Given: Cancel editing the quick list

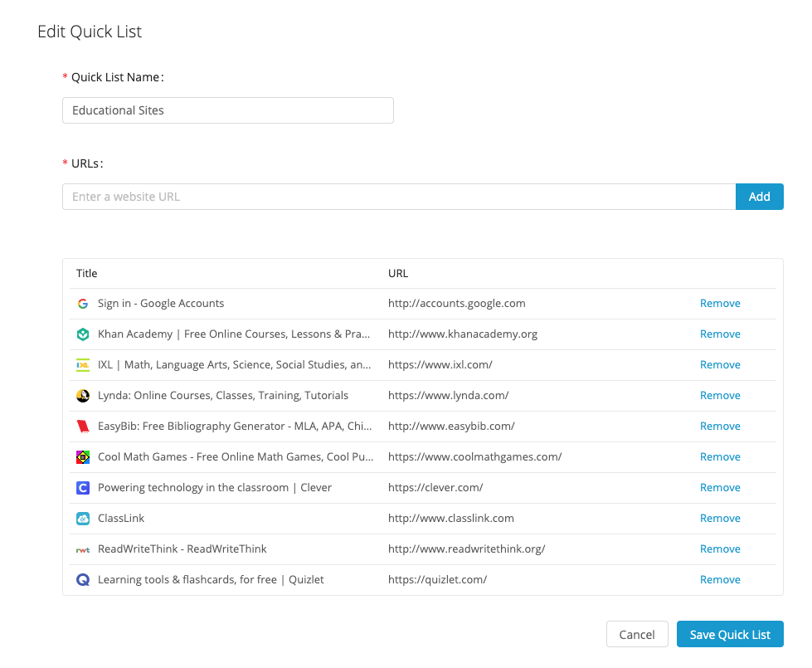Looking at the screenshot, I should point(637,634).
